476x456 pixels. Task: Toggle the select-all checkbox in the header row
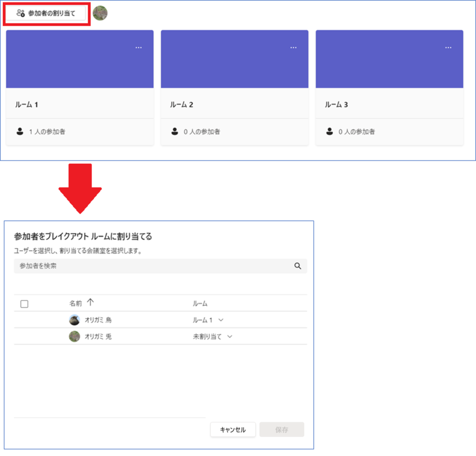tap(25, 304)
